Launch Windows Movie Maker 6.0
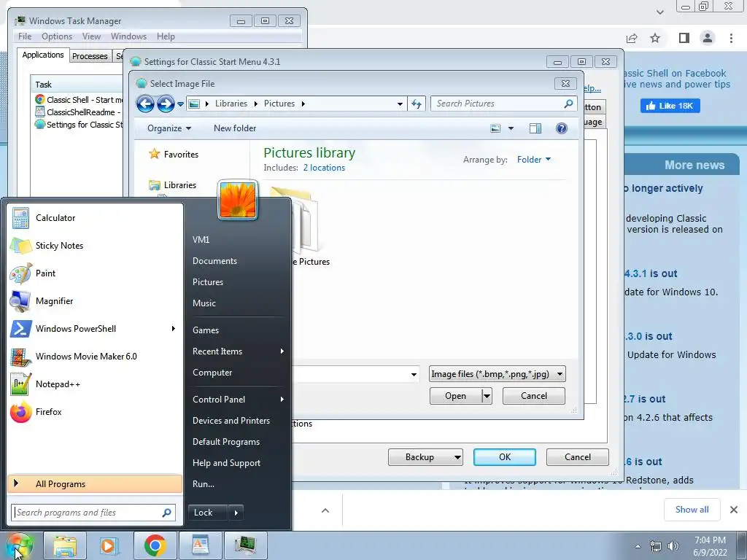The height and width of the screenshot is (560, 747). [x=95, y=356]
